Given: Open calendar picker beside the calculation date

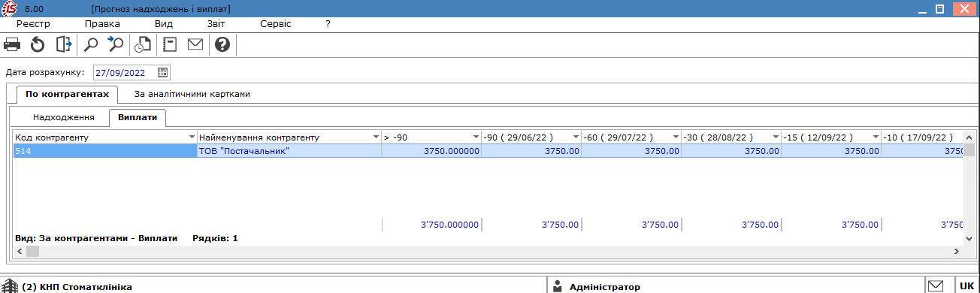Looking at the screenshot, I should 163,73.
